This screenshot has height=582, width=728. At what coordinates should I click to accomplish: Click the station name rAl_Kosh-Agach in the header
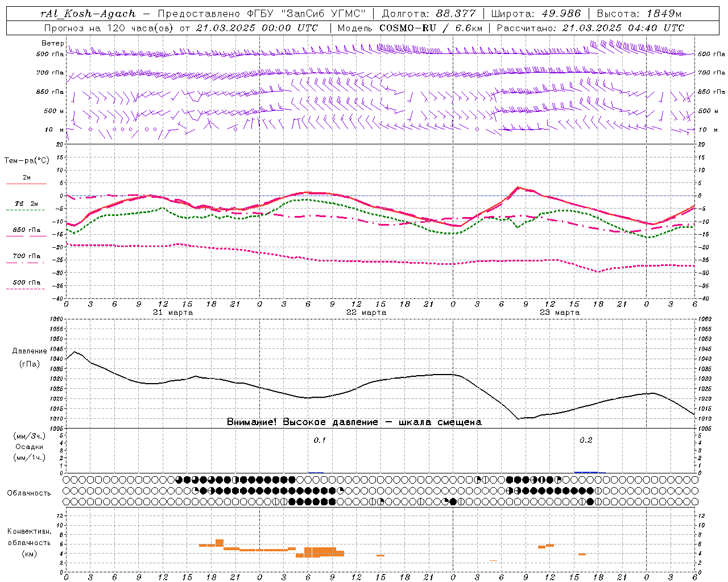click(x=88, y=14)
